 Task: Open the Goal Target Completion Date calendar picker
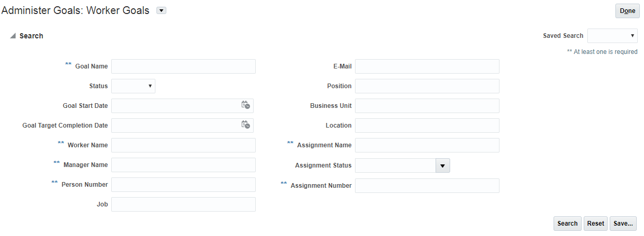click(x=245, y=125)
